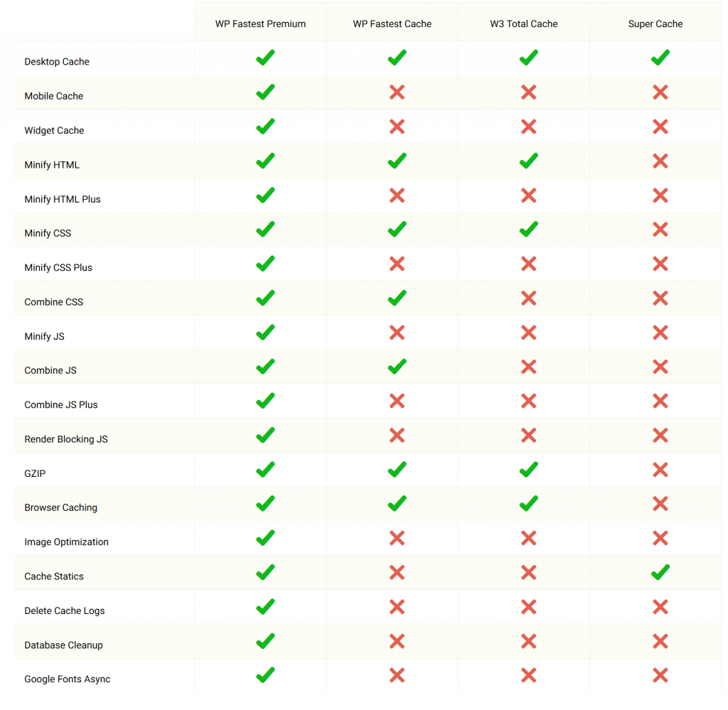Click the Minify CSS Plus row label
Viewport: 728px width, 710px height.
[58, 268]
